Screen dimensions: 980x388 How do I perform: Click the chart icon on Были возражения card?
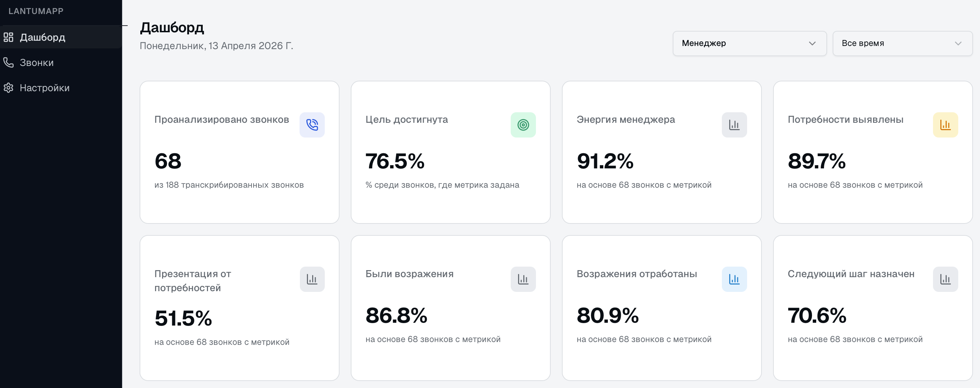point(523,279)
